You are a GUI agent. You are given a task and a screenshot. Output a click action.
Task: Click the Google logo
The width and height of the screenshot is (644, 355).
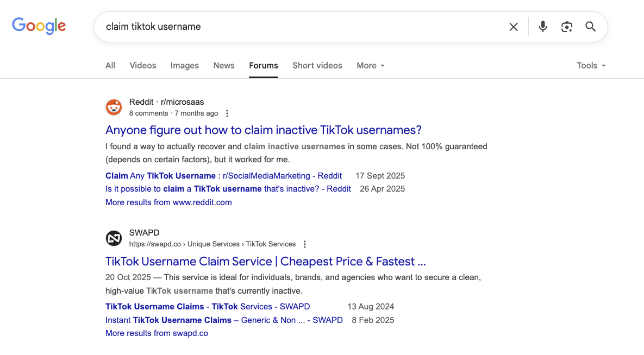pyautogui.click(x=39, y=26)
